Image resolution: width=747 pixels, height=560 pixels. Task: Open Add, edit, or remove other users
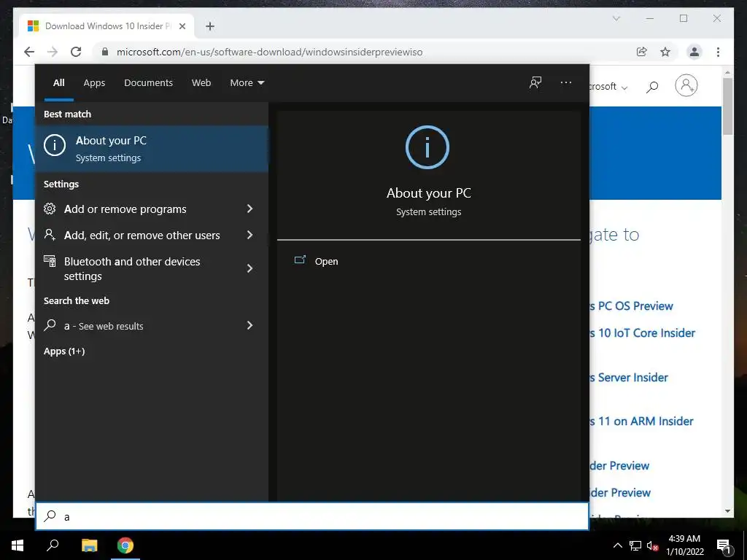(x=152, y=236)
